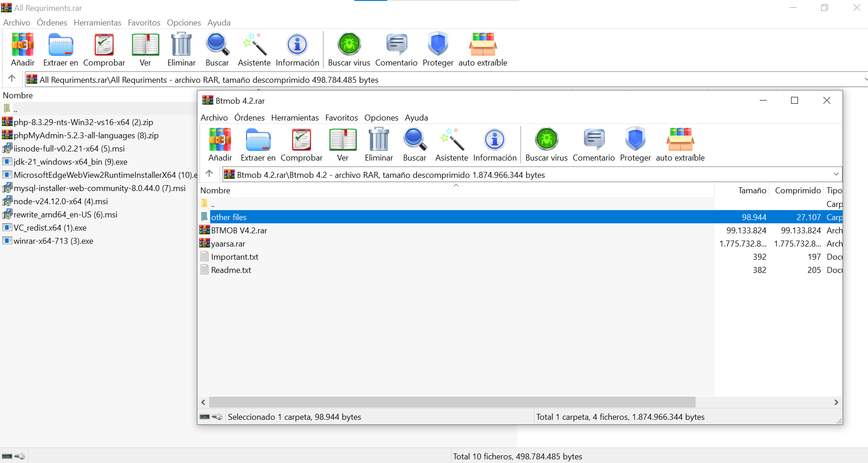The image size is (868, 463).
Task: Select the 'other files' folder row
Action: pos(520,217)
